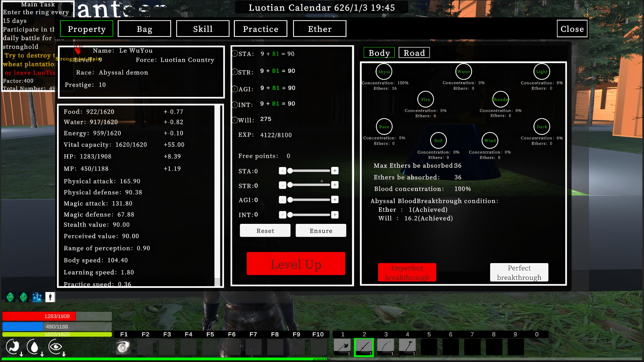Open the Ether tab
This screenshot has width=644, height=362.
(x=320, y=29)
